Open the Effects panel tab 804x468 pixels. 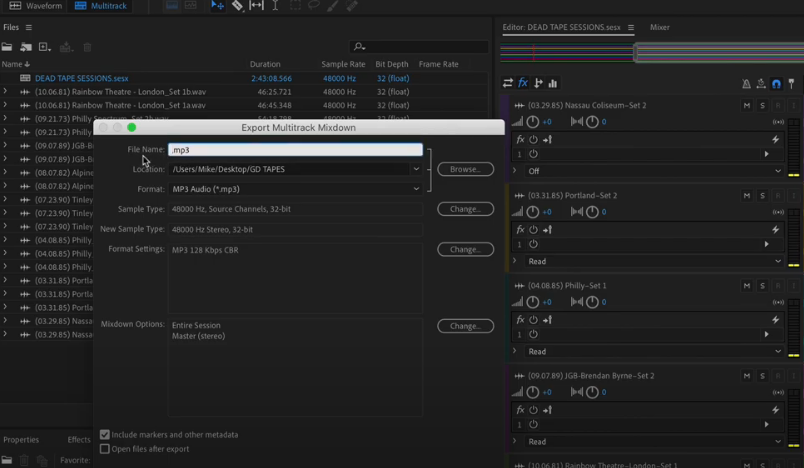click(x=79, y=440)
